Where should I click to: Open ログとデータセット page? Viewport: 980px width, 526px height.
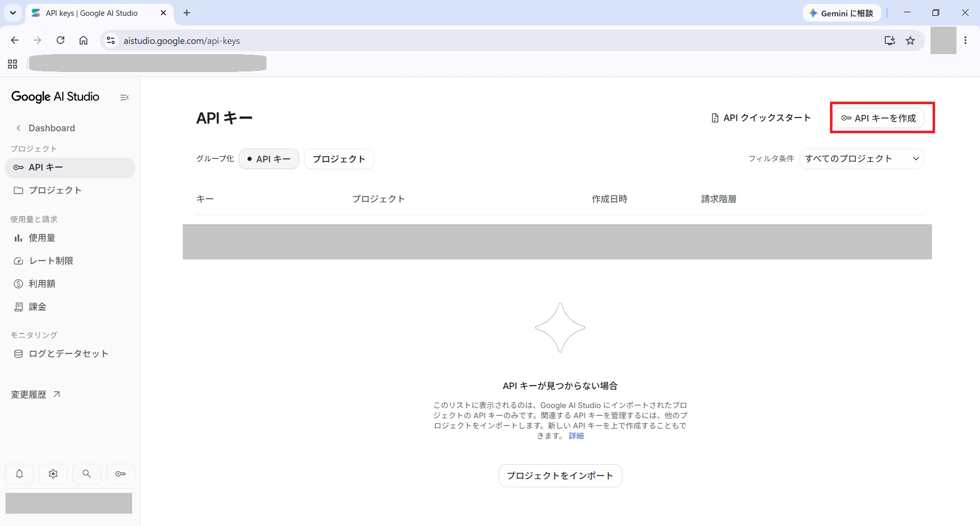(x=70, y=354)
